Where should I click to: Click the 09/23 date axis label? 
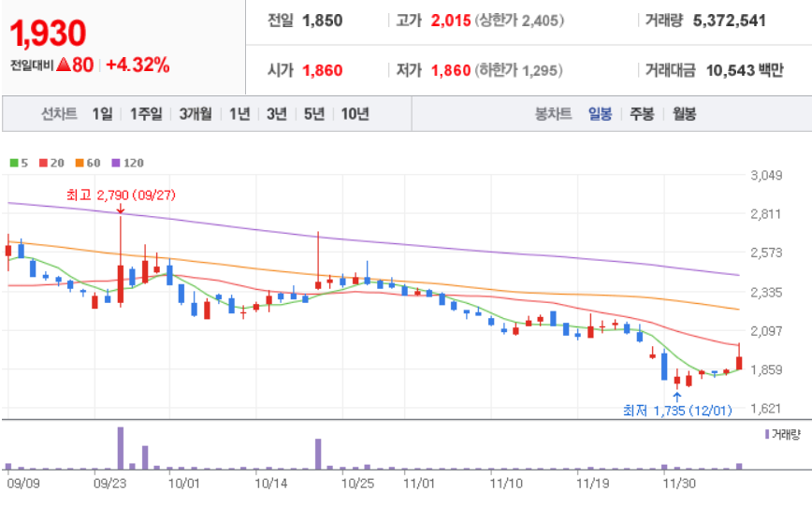tap(109, 484)
